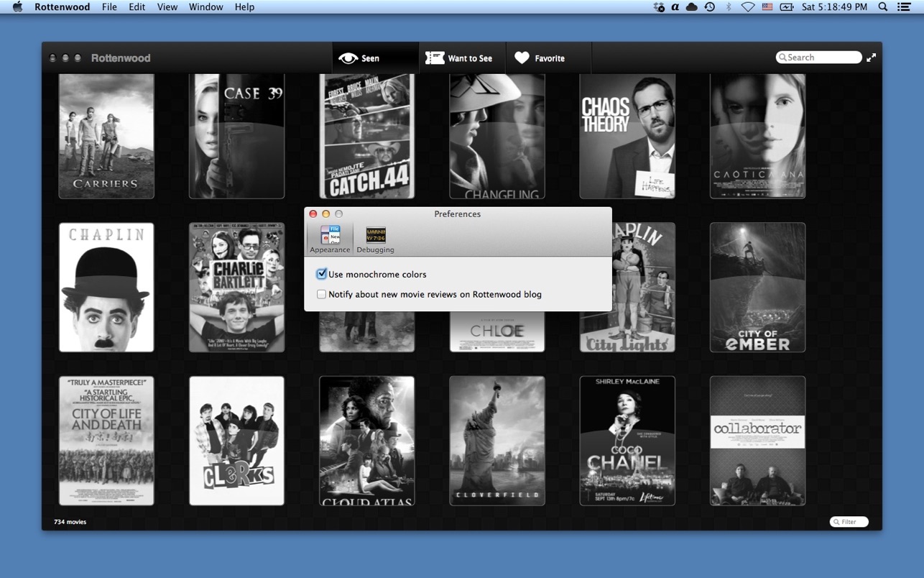Select the Cloverfield movie poster

tap(497, 441)
